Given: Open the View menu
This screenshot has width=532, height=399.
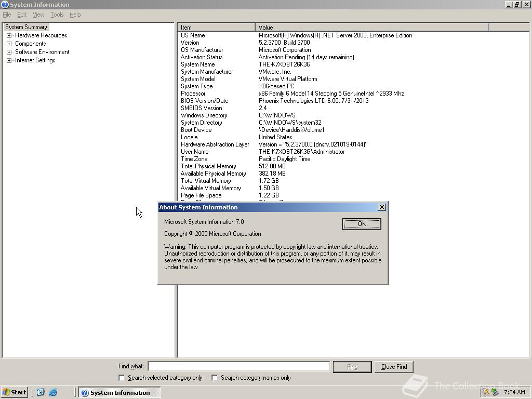Looking at the screenshot, I should [x=38, y=15].
